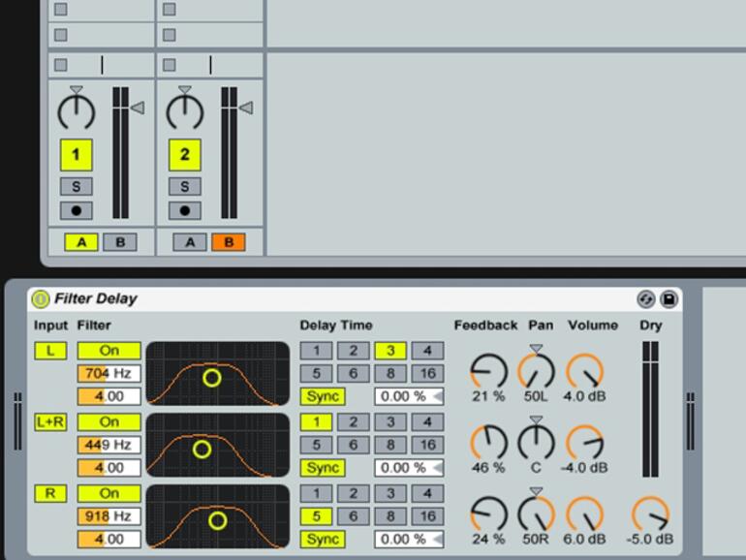Toggle Sync for the L+R channel delay
Viewport: 746px width, 560px height.
click(x=323, y=468)
